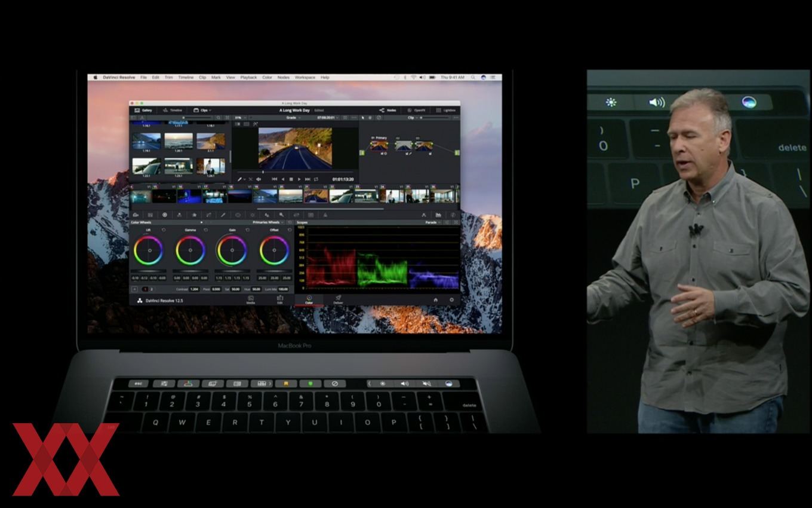This screenshot has width=812, height=508.
Task: Reset the Offset color wheel
Action: (x=290, y=229)
